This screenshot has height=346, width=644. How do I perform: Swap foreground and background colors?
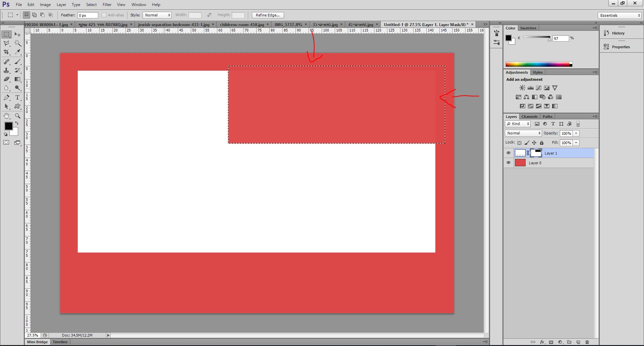[17, 123]
